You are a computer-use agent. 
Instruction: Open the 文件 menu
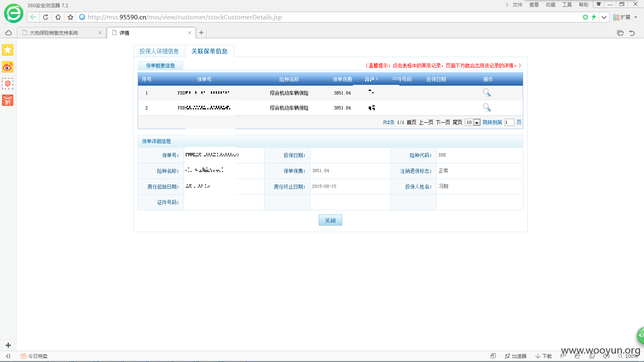(x=518, y=5)
